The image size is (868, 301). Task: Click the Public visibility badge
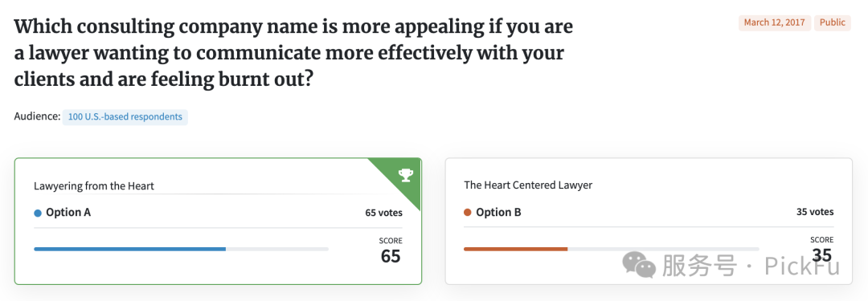click(832, 22)
